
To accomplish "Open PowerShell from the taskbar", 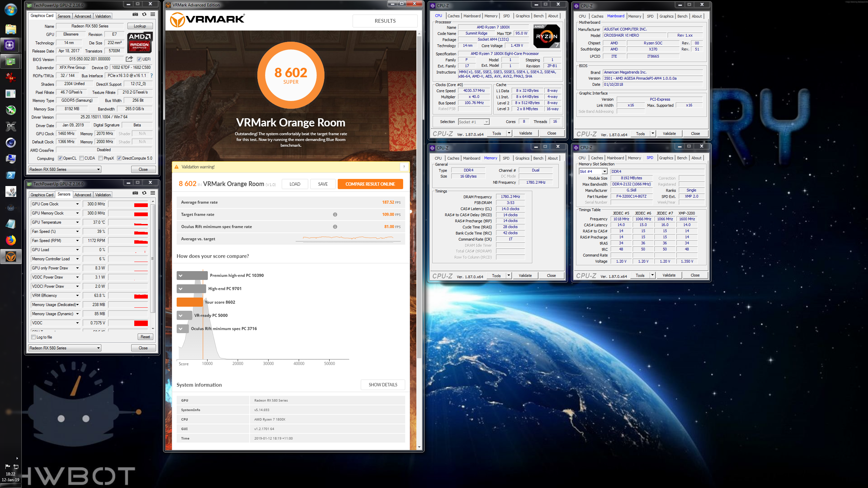I will click(11, 175).
